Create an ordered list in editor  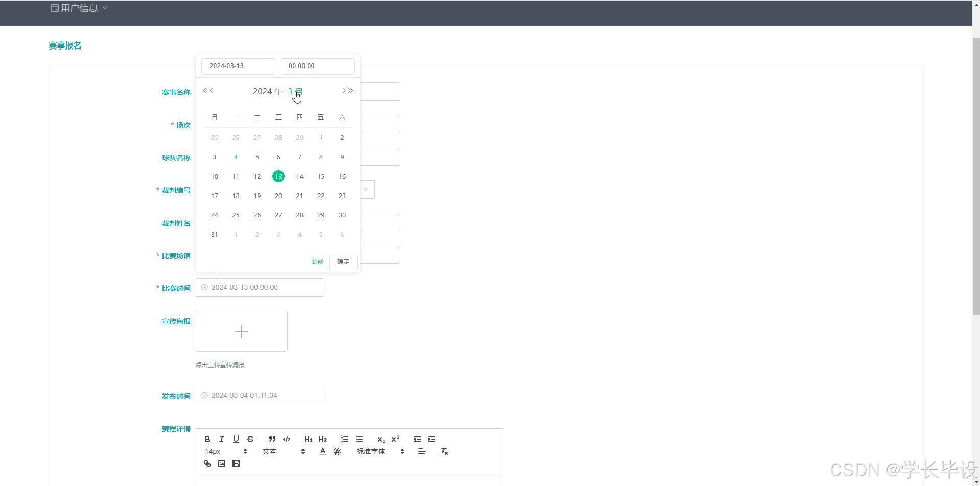[x=345, y=439]
